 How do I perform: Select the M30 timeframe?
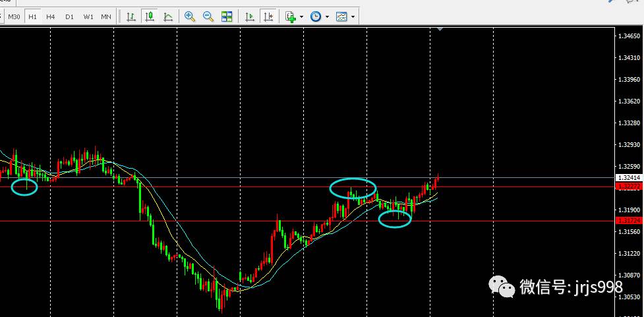coord(15,16)
